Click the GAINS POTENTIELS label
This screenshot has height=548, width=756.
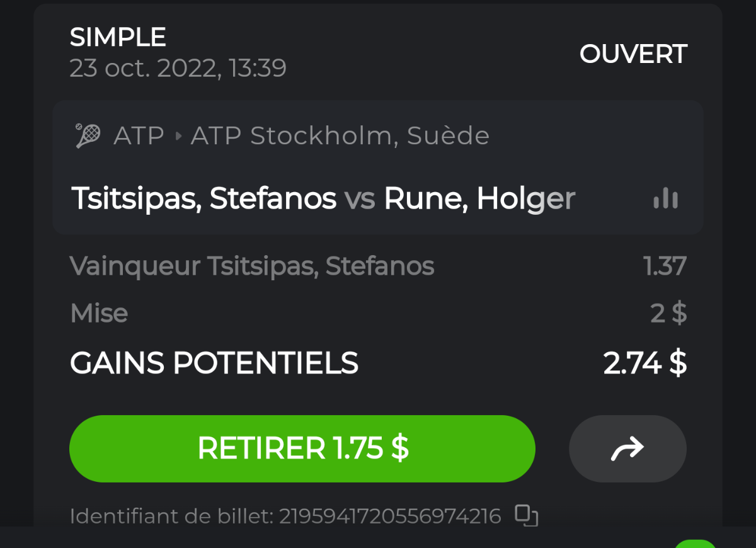point(214,363)
